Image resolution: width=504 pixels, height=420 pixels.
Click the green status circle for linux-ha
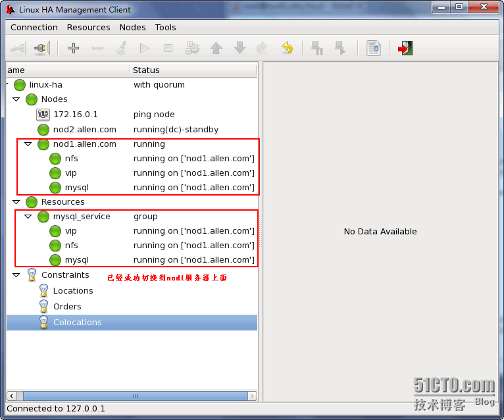pos(20,85)
